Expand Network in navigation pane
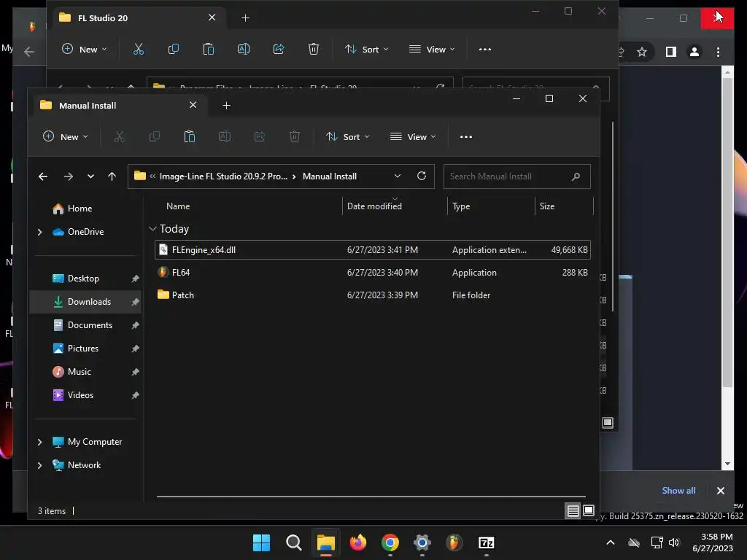 click(x=39, y=465)
